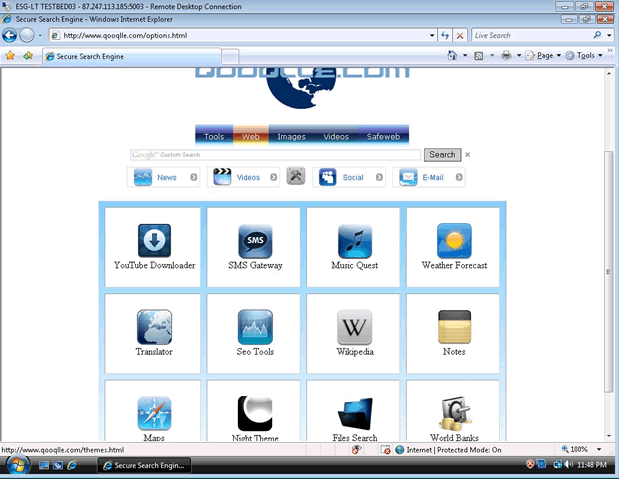
Task: Open the Seo Tools icon
Action: (x=254, y=327)
